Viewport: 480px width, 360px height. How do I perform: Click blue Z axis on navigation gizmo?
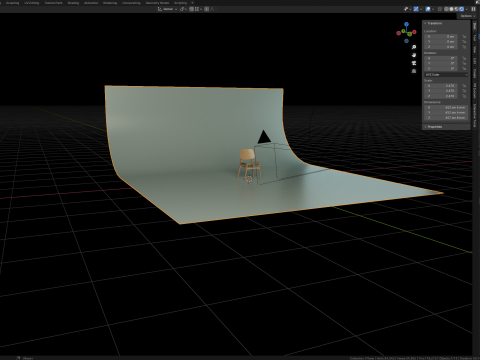pos(406,24)
